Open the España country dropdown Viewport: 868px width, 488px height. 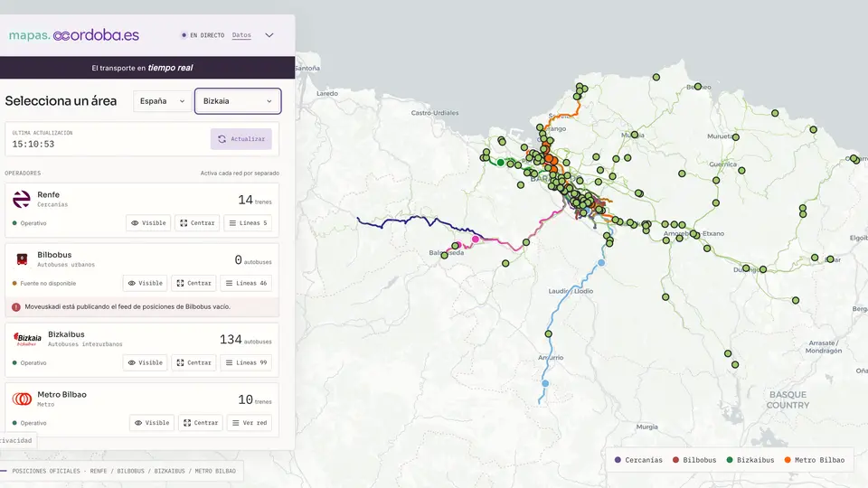coord(162,101)
